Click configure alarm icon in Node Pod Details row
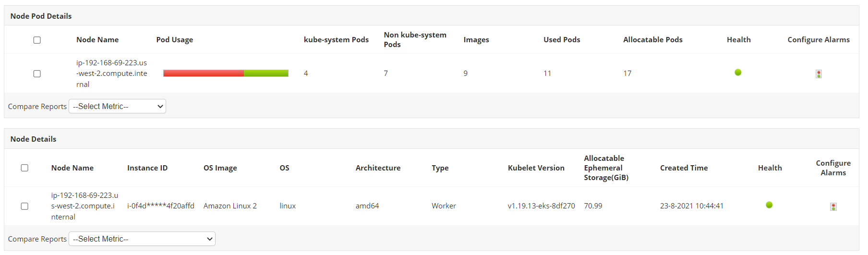 (x=819, y=74)
